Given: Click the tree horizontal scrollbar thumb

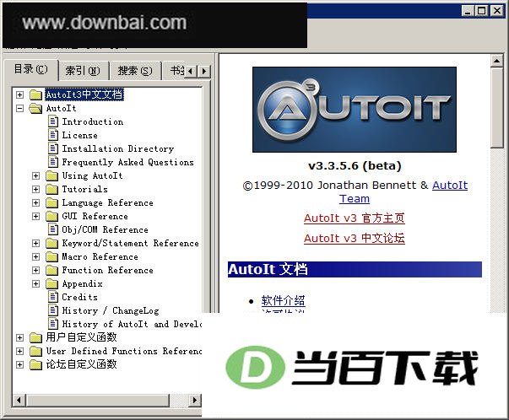Looking at the screenshot, I should click(x=97, y=401).
